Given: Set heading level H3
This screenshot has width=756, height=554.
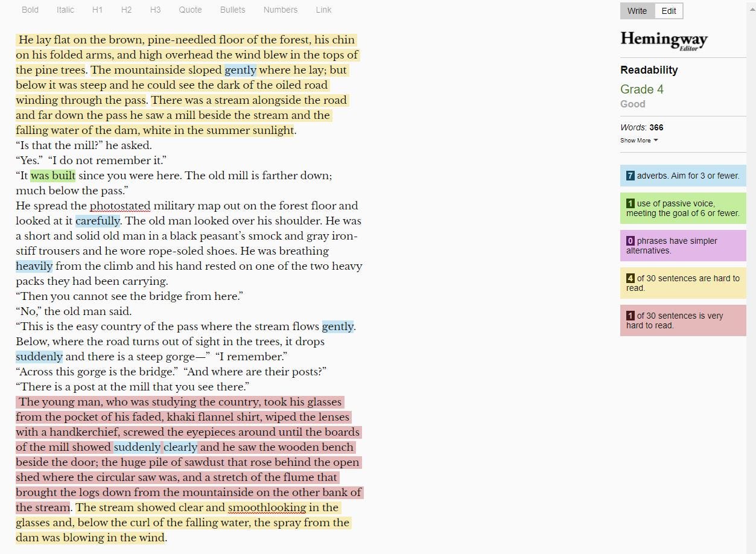Looking at the screenshot, I should click(x=155, y=10).
